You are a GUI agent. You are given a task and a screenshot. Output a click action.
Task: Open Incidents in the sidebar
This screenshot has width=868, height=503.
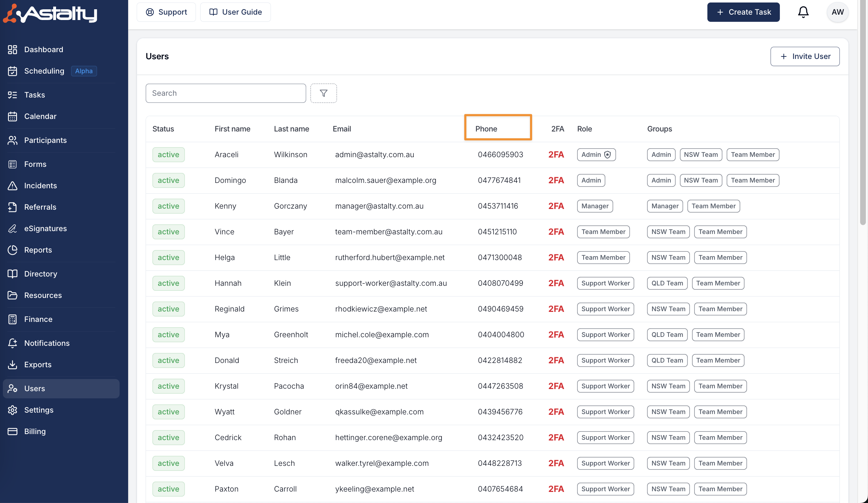coord(40,186)
